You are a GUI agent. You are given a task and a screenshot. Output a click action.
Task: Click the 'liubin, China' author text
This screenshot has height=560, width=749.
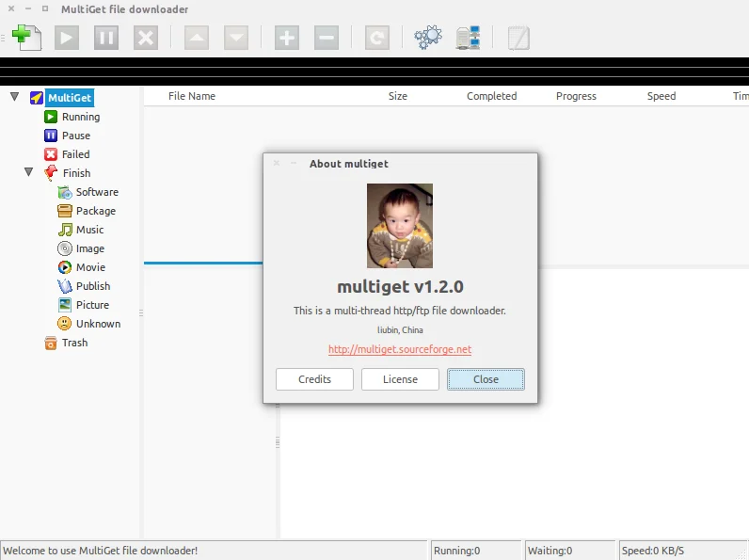coord(400,330)
